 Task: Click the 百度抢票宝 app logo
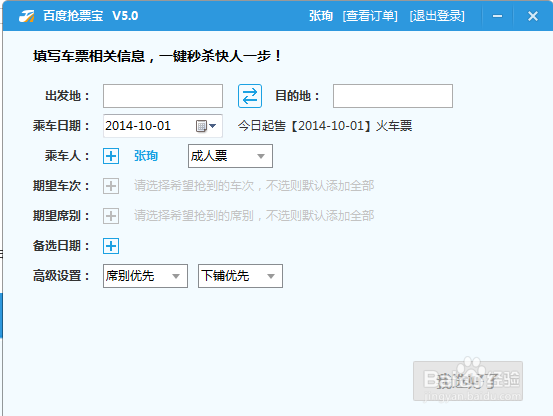click(27, 16)
